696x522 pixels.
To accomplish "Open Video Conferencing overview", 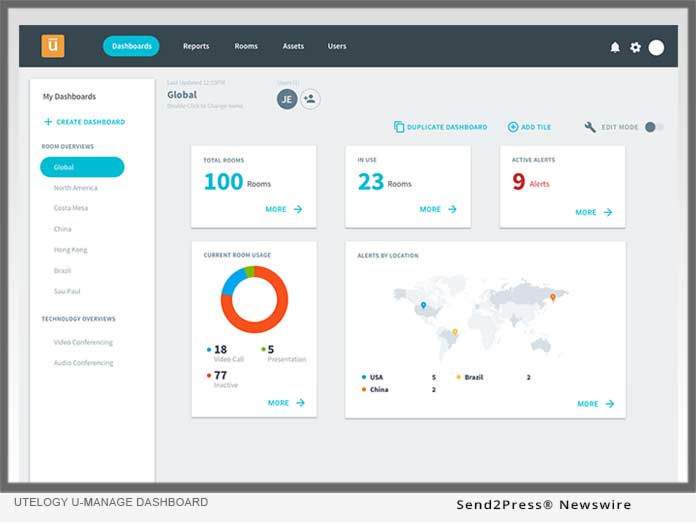I will click(83, 342).
